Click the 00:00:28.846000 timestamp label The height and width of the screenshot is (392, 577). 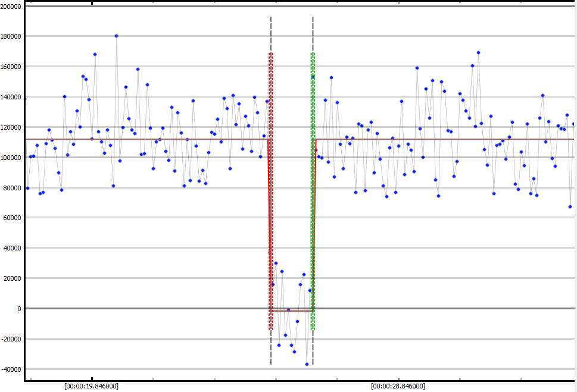(398, 386)
